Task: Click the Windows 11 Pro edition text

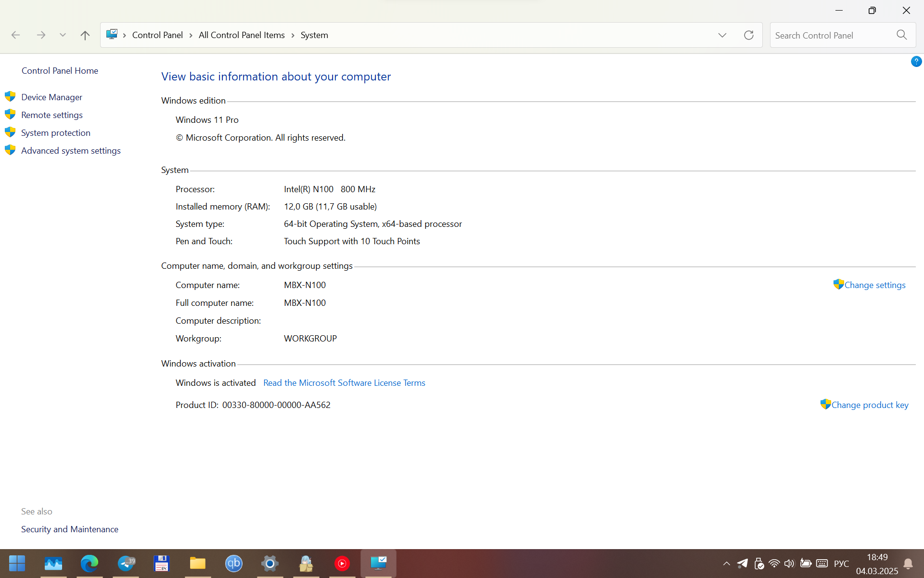Action: click(207, 120)
